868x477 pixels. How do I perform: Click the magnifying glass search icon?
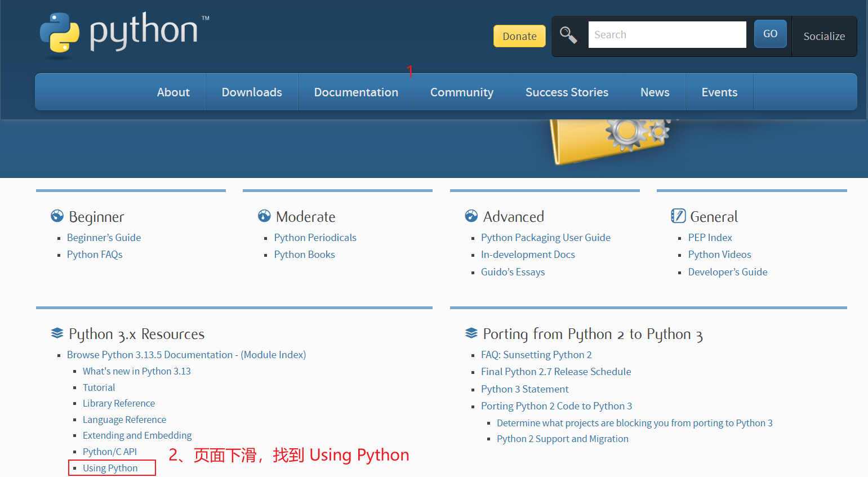tap(568, 35)
